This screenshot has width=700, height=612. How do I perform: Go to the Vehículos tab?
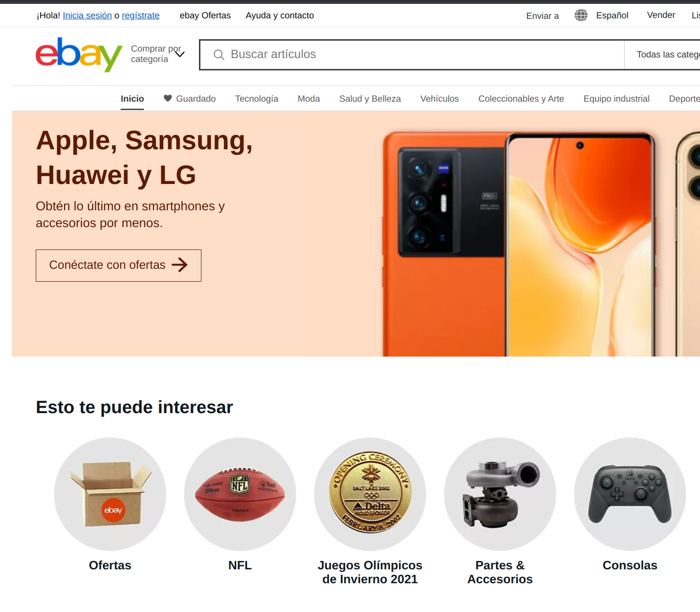[x=440, y=99]
